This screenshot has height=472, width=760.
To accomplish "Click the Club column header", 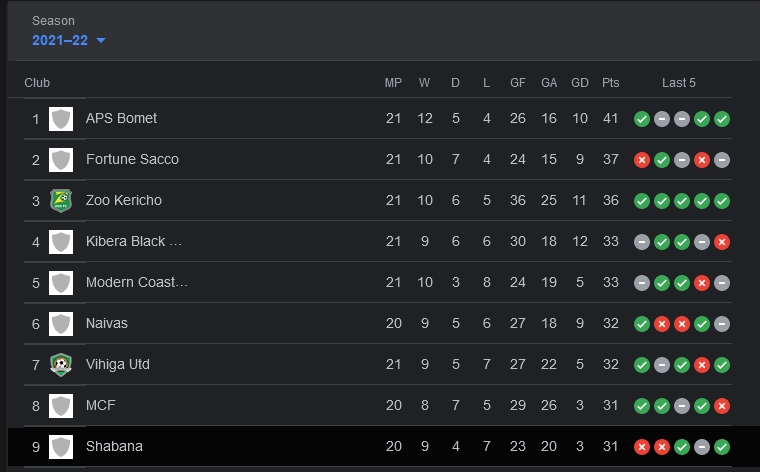I will coord(37,83).
